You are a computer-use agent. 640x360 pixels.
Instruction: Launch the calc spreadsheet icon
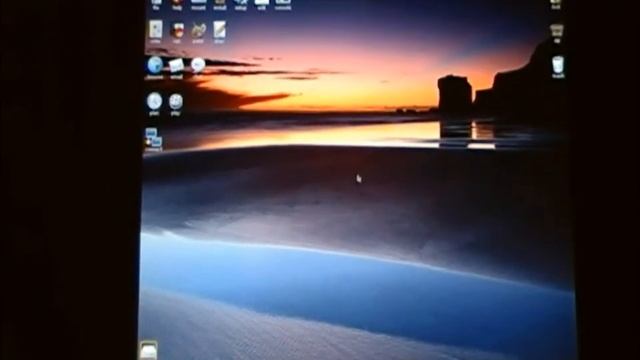(177, 32)
